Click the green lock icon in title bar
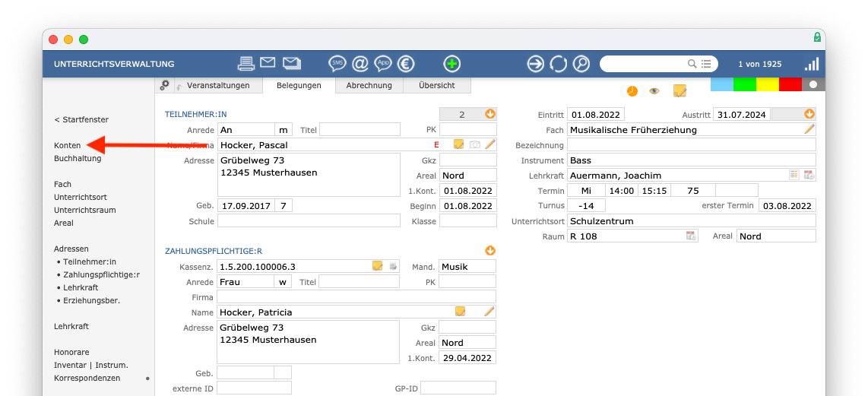The height and width of the screenshot is (396, 868). (x=817, y=37)
